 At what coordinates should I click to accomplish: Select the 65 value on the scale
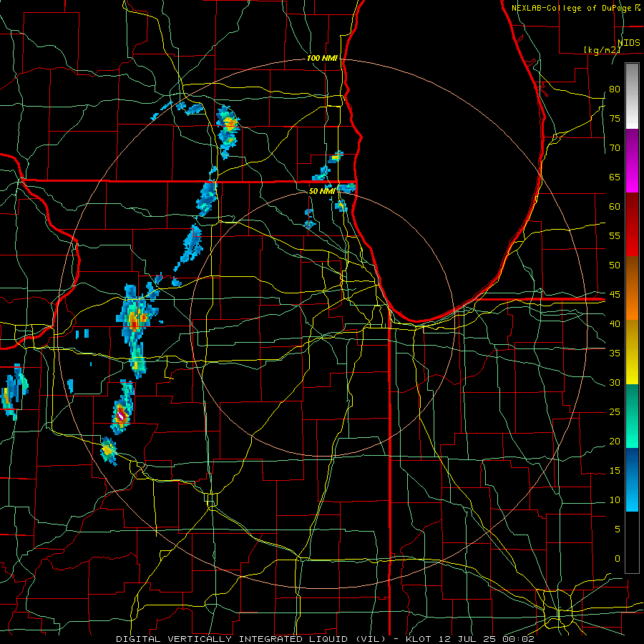615,177
